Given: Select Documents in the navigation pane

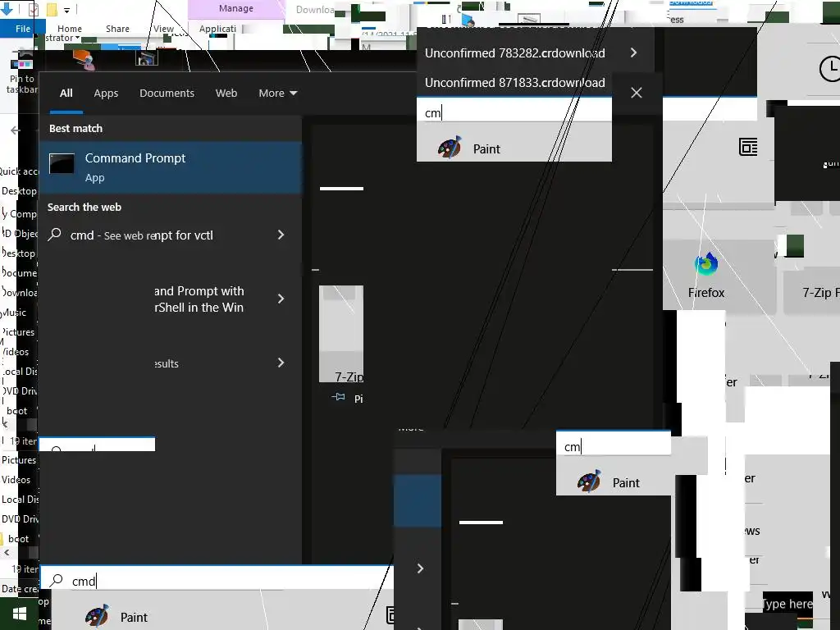Looking at the screenshot, I should tap(20, 272).
